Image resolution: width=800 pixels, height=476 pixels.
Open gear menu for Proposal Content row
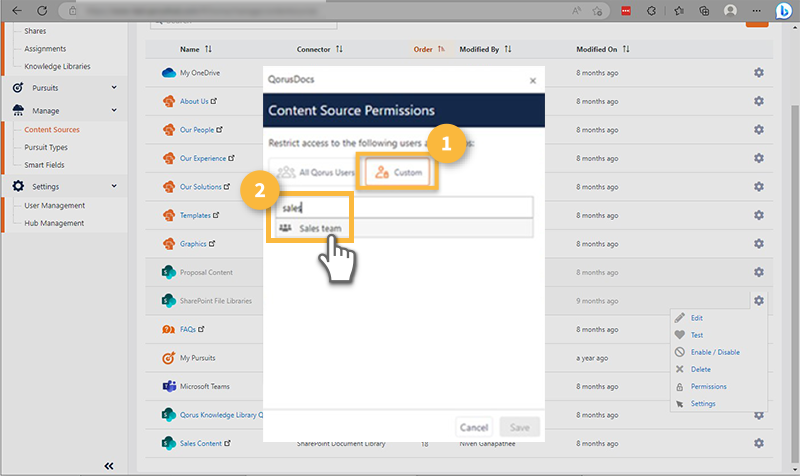point(759,272)
